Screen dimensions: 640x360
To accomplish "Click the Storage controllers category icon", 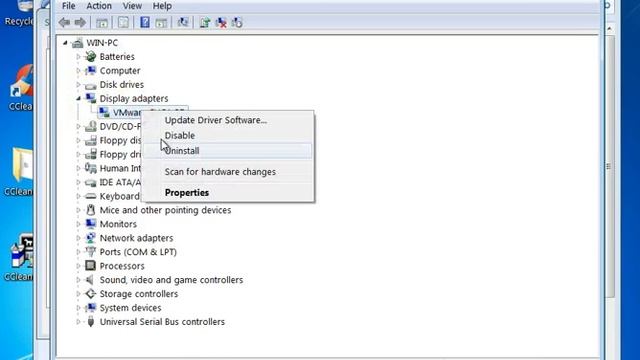I will coord(91,293).
